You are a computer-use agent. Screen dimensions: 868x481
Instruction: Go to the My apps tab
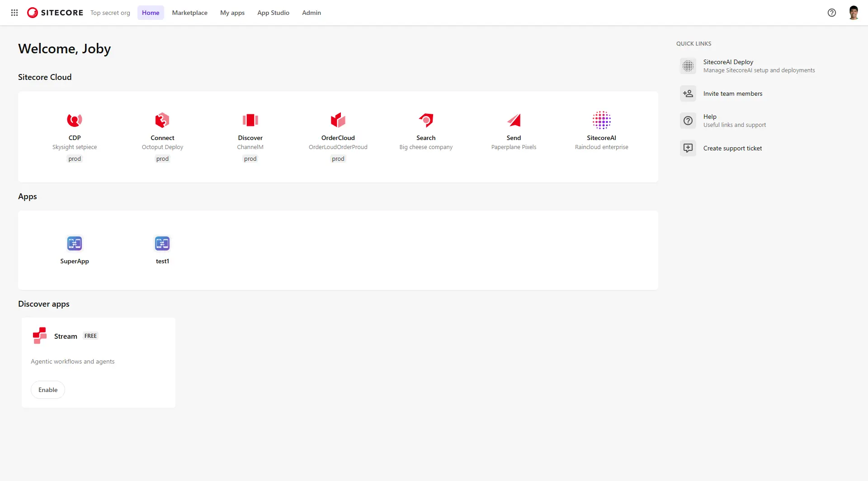[232, 13]
